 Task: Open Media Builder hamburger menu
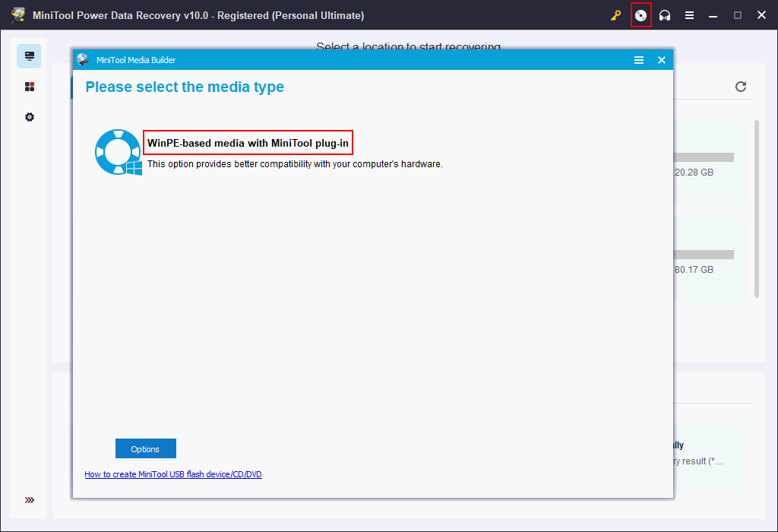(x=638, y=60)
